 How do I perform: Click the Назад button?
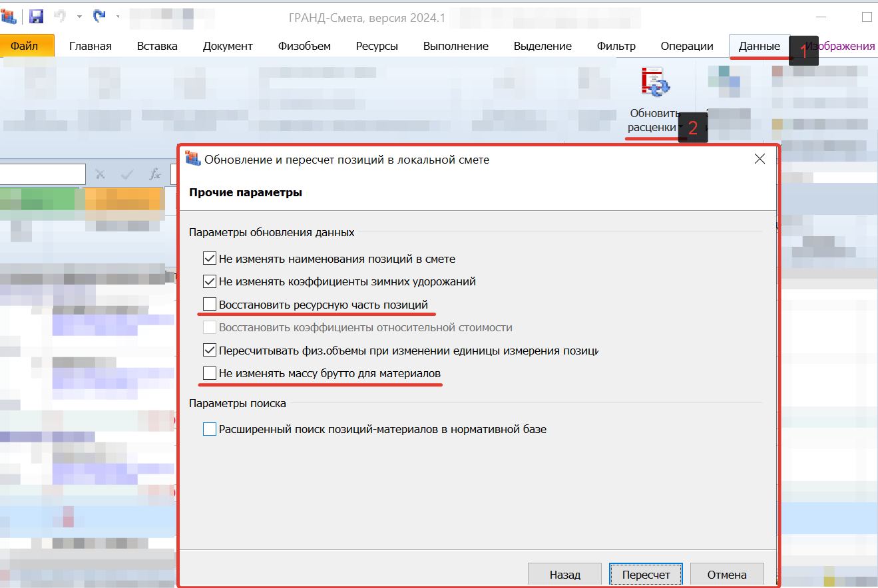(565, 575)
